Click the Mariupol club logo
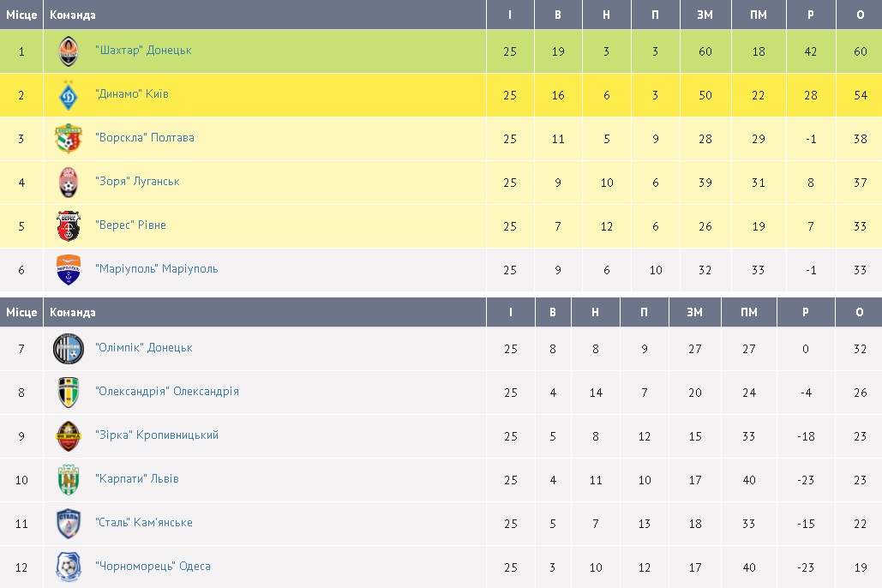The height and width of the screenshot is (588, 882). [x=69, y=270]
